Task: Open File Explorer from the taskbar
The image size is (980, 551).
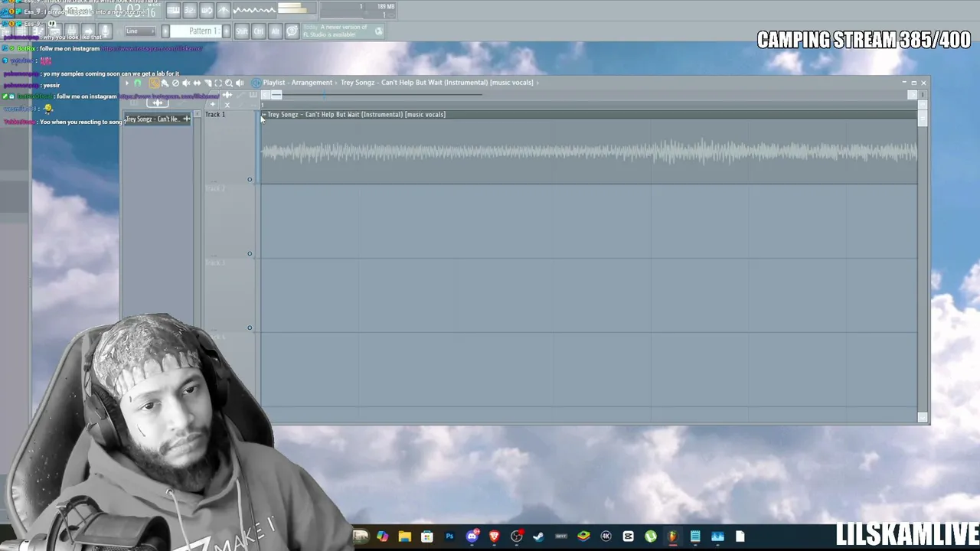Action: 404,536
